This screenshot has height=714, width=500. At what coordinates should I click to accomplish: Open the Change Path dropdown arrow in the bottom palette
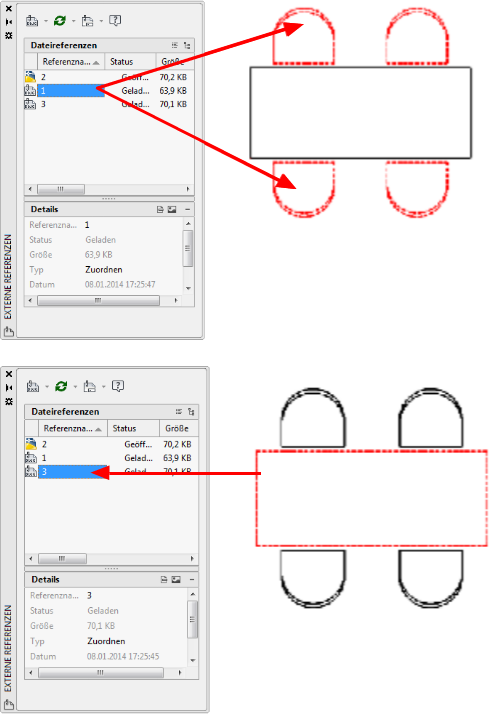tap(103, 387)
